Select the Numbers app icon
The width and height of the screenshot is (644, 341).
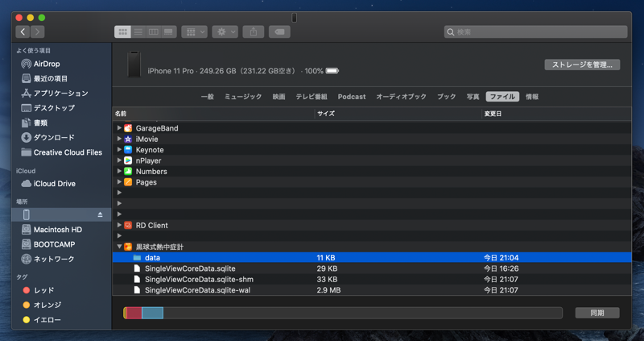[x=128, y=171]
